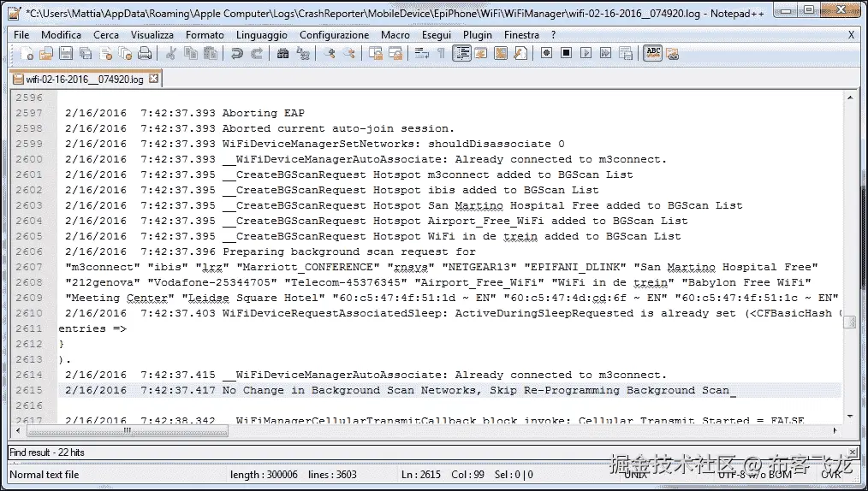This screenshot has width=868, height=491.
Task: Open the Modifica menu
Action: [x=61, y=35]
